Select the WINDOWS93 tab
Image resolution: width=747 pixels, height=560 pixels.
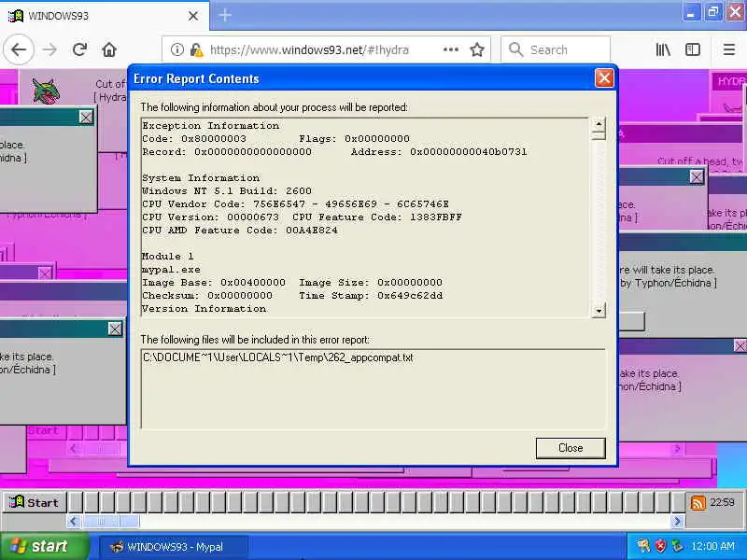click(104, 16)
